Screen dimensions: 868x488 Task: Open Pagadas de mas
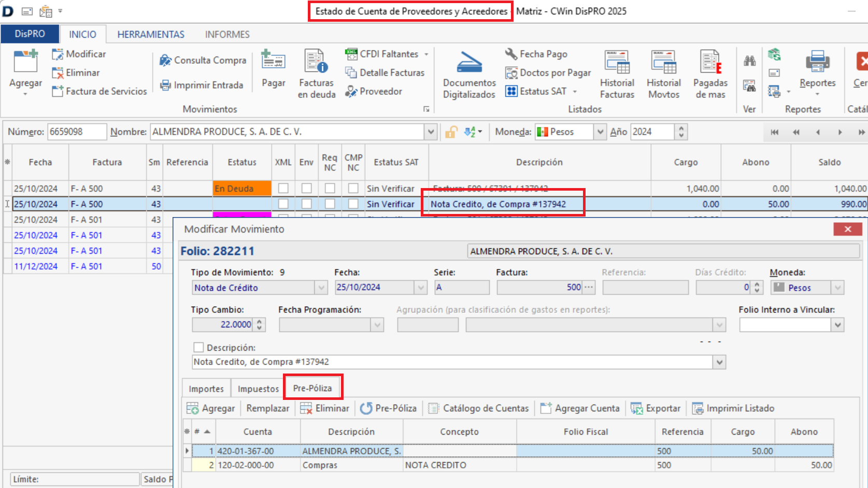[x=710, y=74]
